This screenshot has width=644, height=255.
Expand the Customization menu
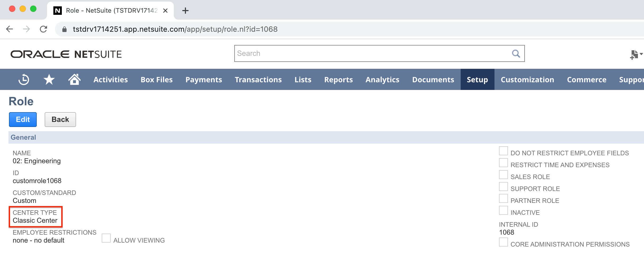527,80
